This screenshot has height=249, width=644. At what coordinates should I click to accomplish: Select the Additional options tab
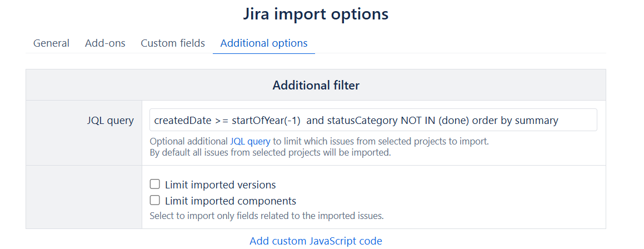pyautogui.click(x=264, y=43)
